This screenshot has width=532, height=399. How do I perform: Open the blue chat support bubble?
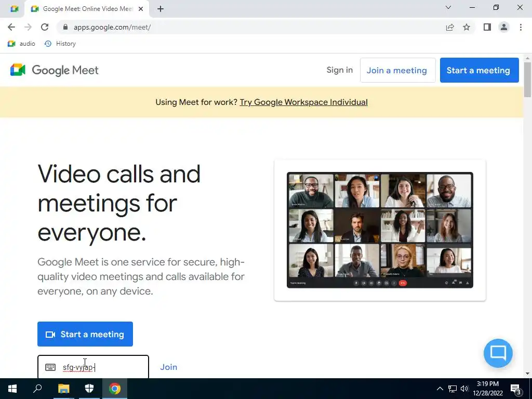[x=498, y=353]
